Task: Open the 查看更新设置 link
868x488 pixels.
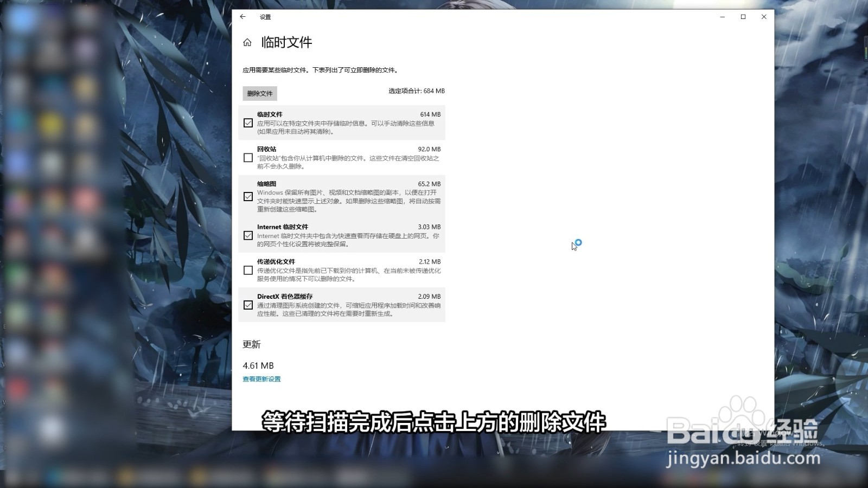Action: point(261,379)
